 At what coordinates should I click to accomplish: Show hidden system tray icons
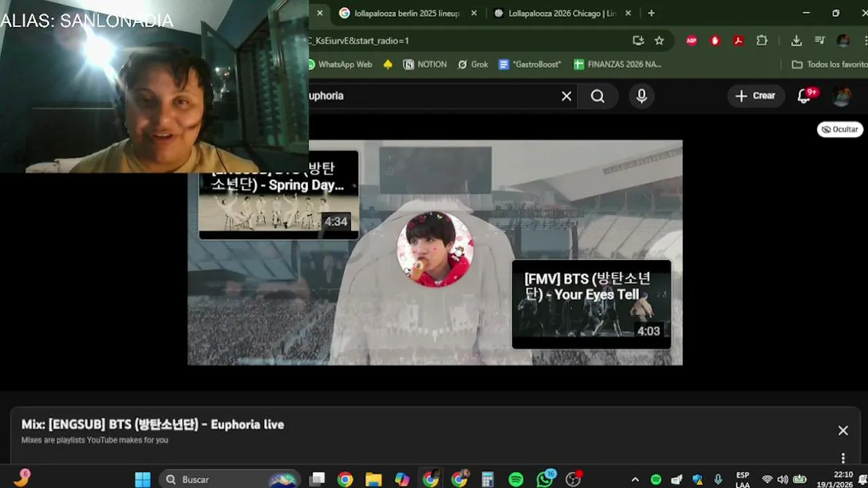(635, 479)
